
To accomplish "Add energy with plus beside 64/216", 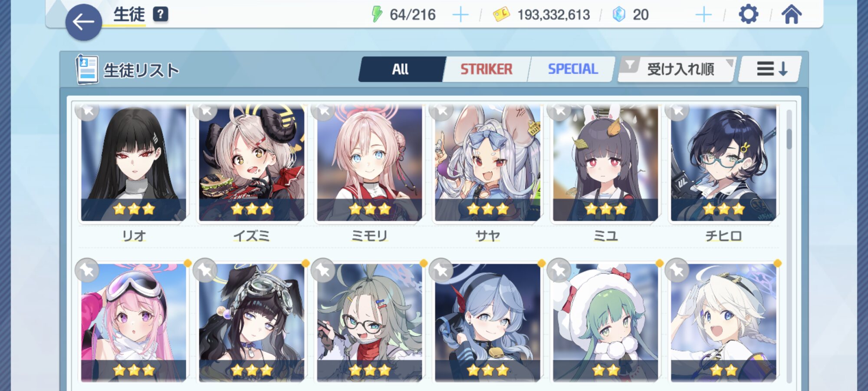I will click(x=460, y=15).
